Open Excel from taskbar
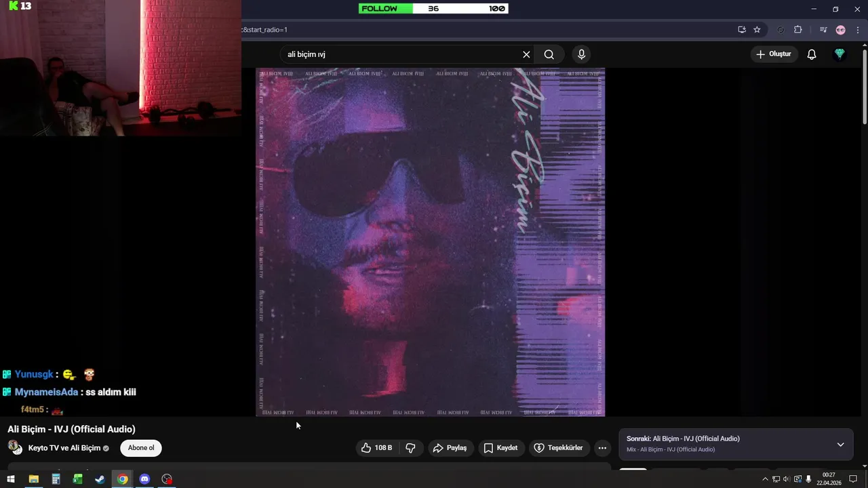Viewport: 868px width, 488px height. pos(78,479)
